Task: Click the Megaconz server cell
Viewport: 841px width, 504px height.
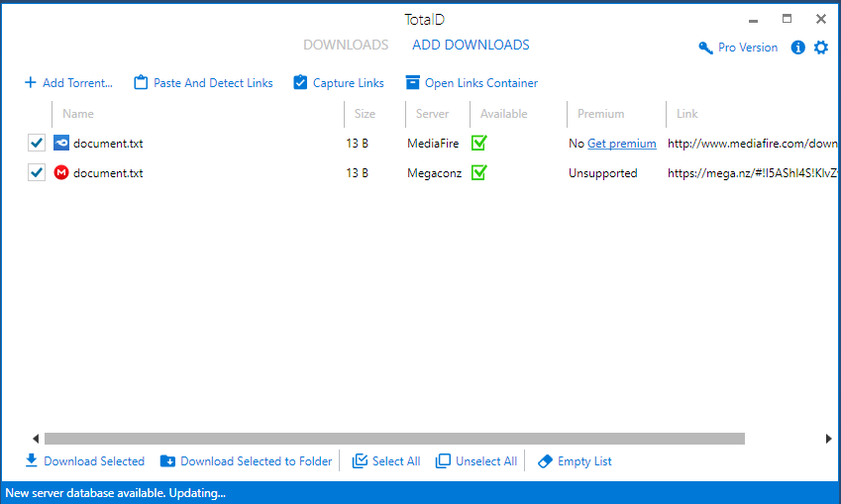Action: coord(435,173)
